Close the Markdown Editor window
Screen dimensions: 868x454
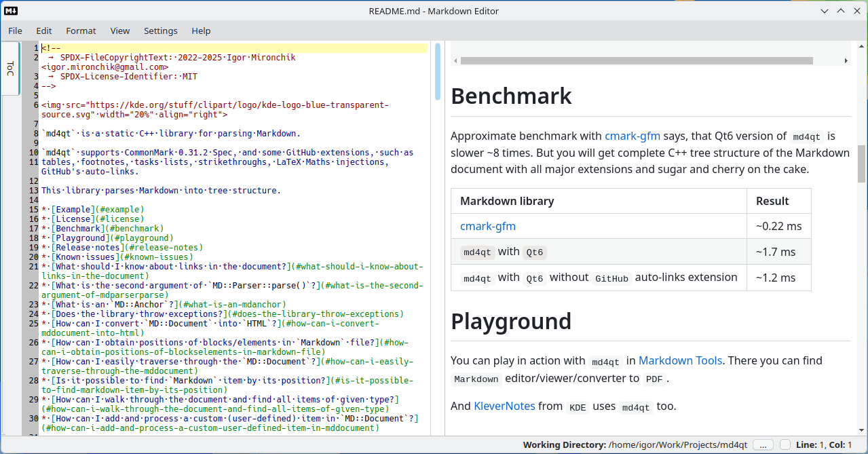pyautogui.click(x=856, y=11)
